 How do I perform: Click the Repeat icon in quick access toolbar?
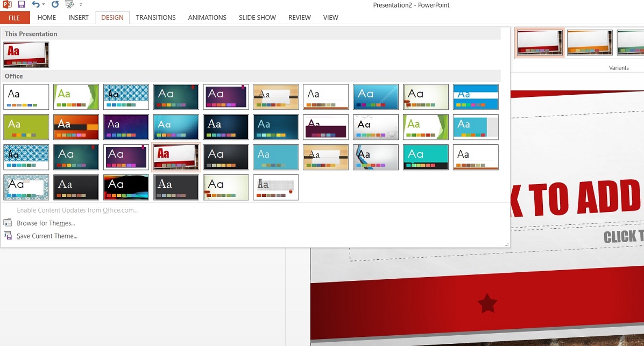coord(55,5)
